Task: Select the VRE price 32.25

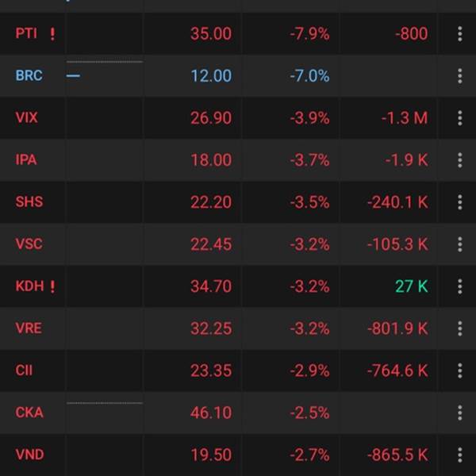Action: [211, 328]
